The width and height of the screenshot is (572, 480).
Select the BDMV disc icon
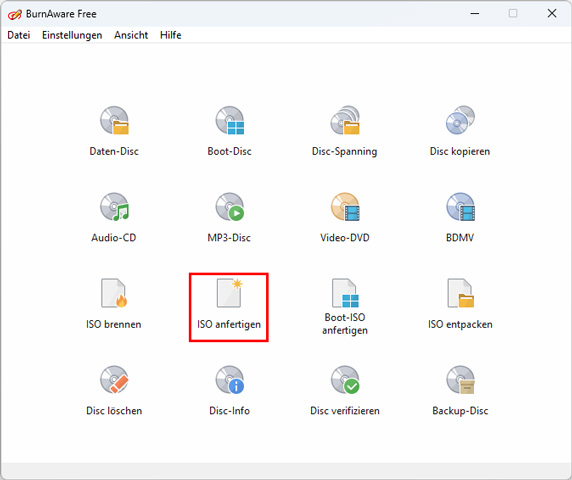point(460,207)
